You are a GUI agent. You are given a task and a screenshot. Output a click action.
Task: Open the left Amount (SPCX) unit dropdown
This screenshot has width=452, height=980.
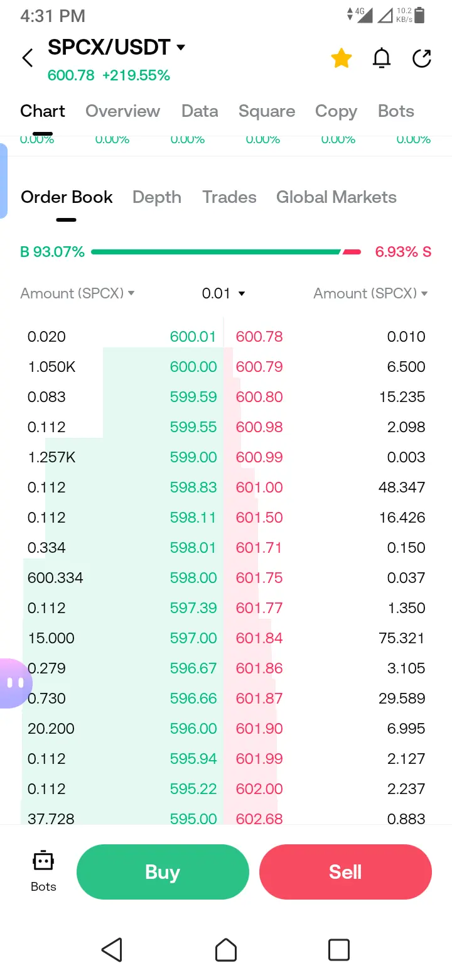[77, 293]
